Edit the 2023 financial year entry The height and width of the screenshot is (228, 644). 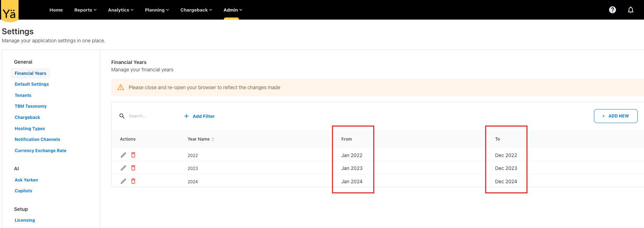pyautogui.click(x=123, y=168)
